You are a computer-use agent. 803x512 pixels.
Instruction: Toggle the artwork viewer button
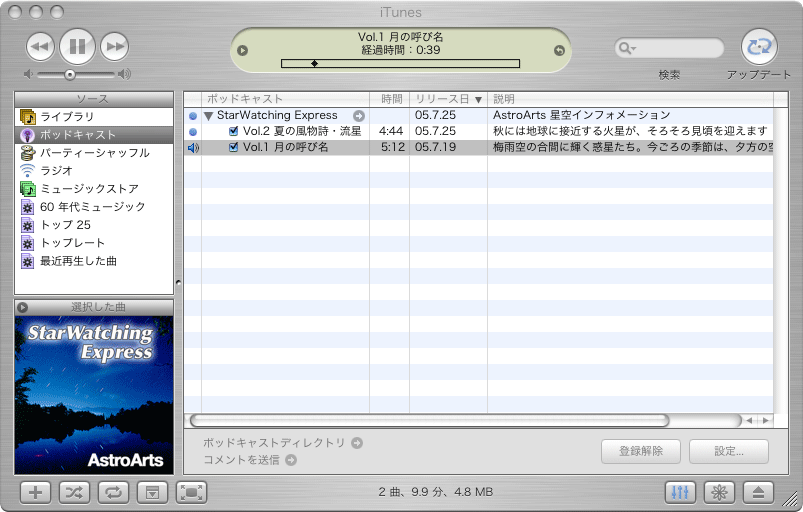152,493
